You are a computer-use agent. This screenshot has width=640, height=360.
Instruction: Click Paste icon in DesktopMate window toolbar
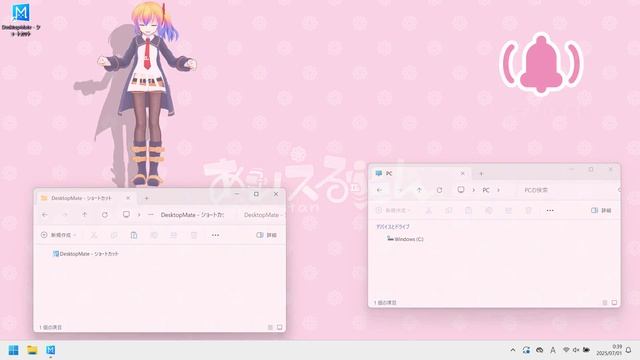pyautogui.click(x=133, y=235)
